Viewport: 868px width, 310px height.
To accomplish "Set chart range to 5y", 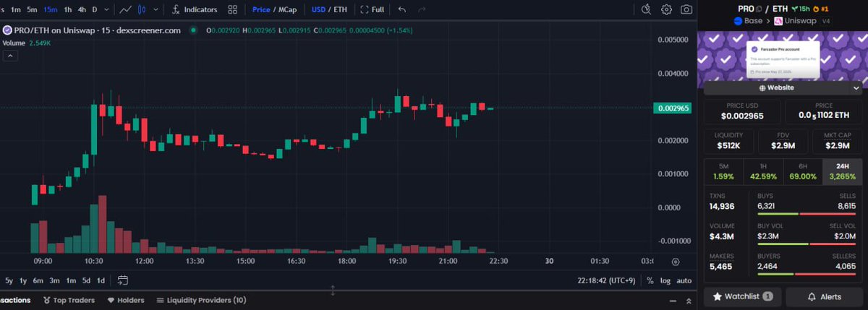I will [x=9, y=280].
